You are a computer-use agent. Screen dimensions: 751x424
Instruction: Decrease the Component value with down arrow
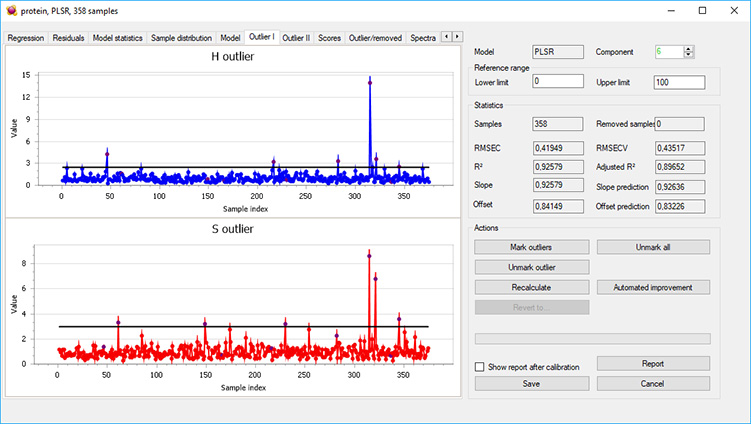(688, 55)
